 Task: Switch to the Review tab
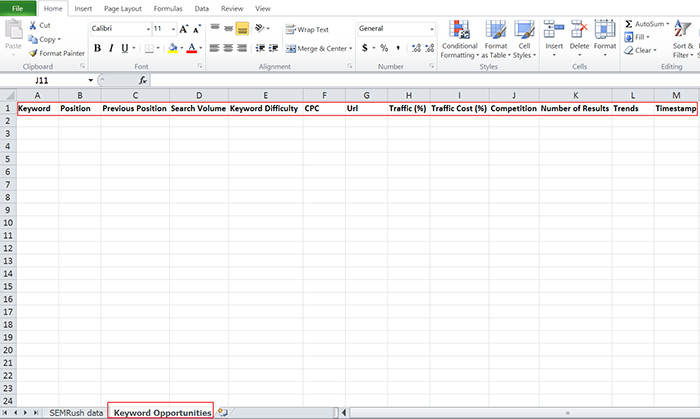point(232,8)
